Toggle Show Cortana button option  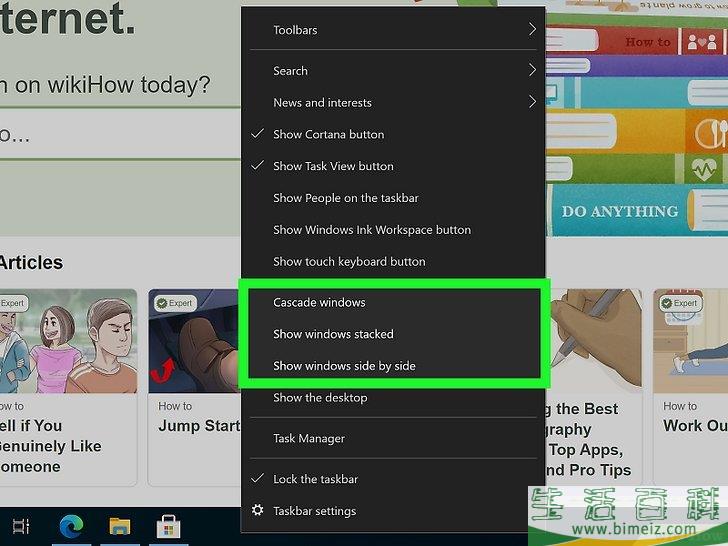(393, 135)
